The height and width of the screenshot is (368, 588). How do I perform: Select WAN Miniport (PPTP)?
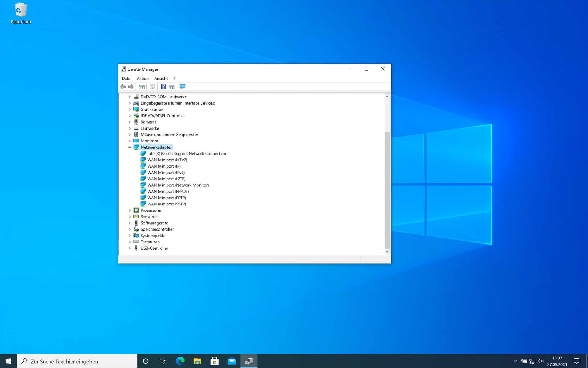pos(166,198)
